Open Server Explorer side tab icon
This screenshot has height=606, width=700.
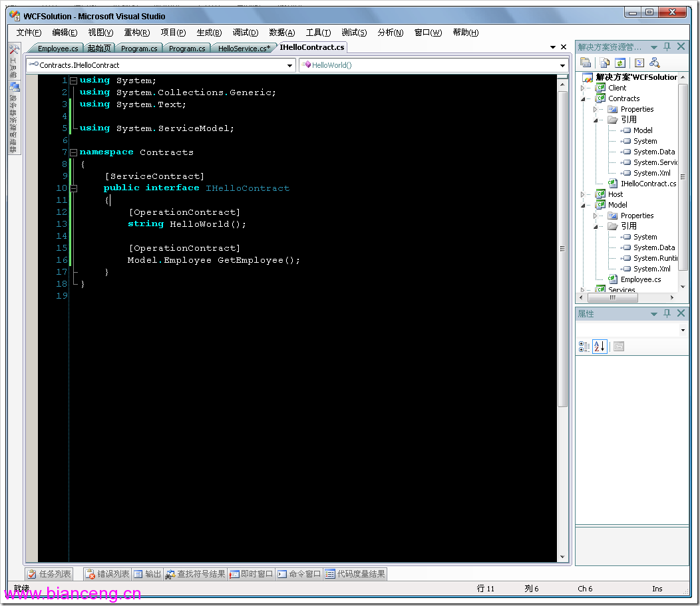(14, 86)
